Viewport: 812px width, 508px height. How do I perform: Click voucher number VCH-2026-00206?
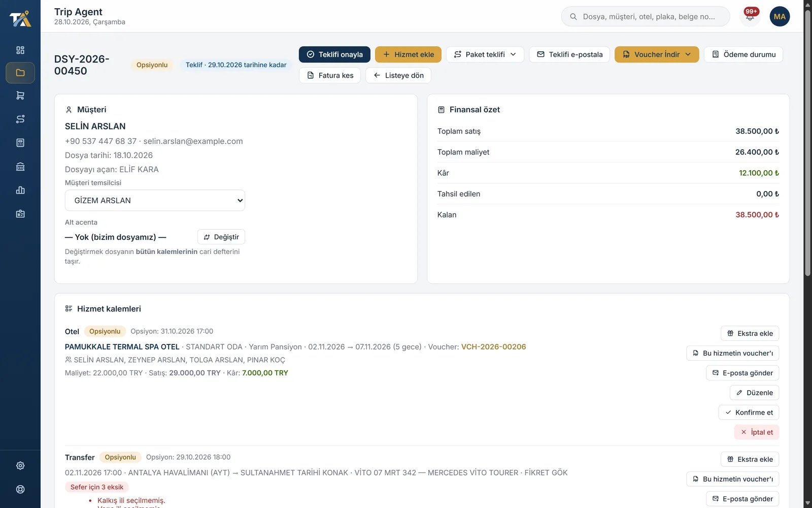coord(493,346)
